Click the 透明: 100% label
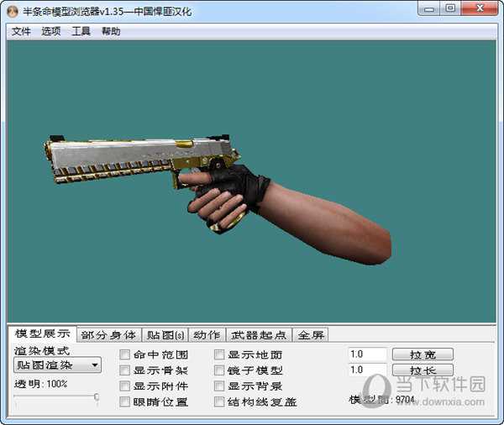 [x=41, y=384]
